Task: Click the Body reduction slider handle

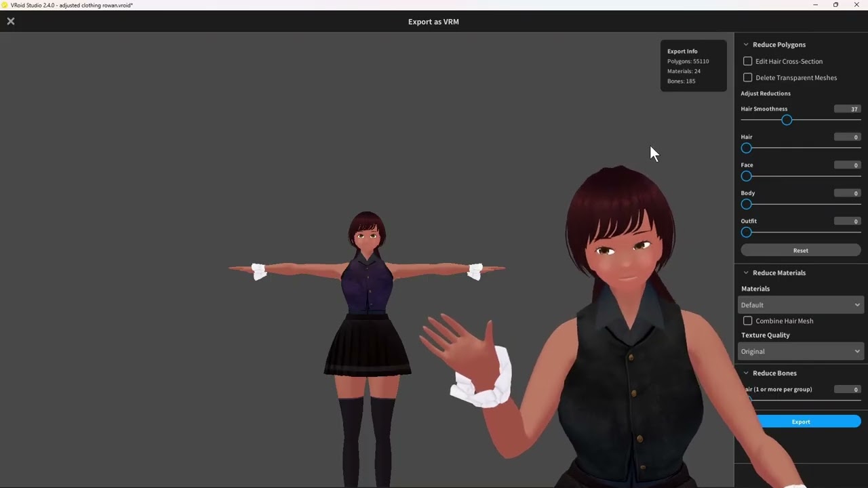Action: (747, 204)
